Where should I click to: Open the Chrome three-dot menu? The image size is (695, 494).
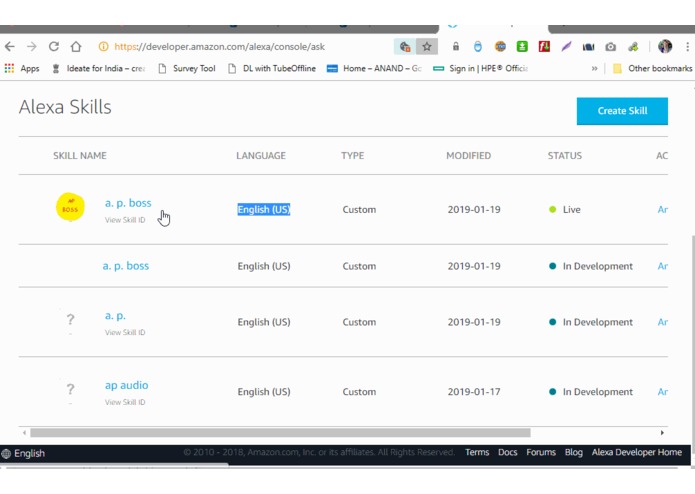[x=687, y=47]
